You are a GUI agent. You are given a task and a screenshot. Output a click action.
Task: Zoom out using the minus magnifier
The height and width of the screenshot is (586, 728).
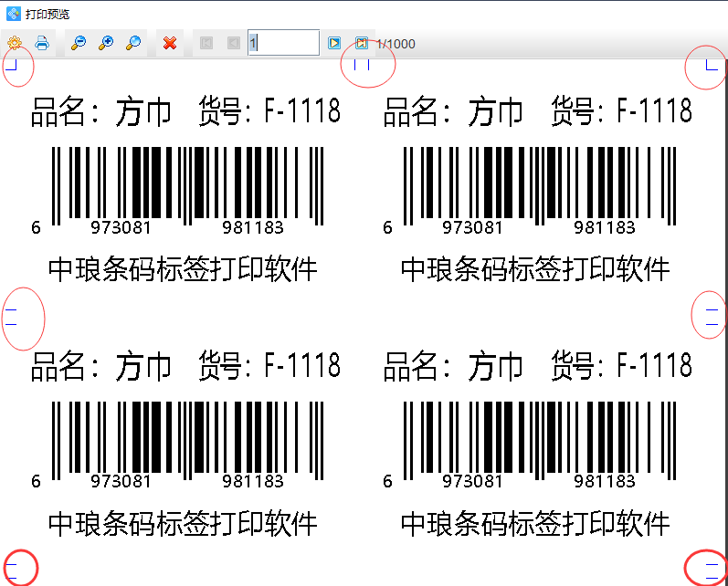[79, 43]
